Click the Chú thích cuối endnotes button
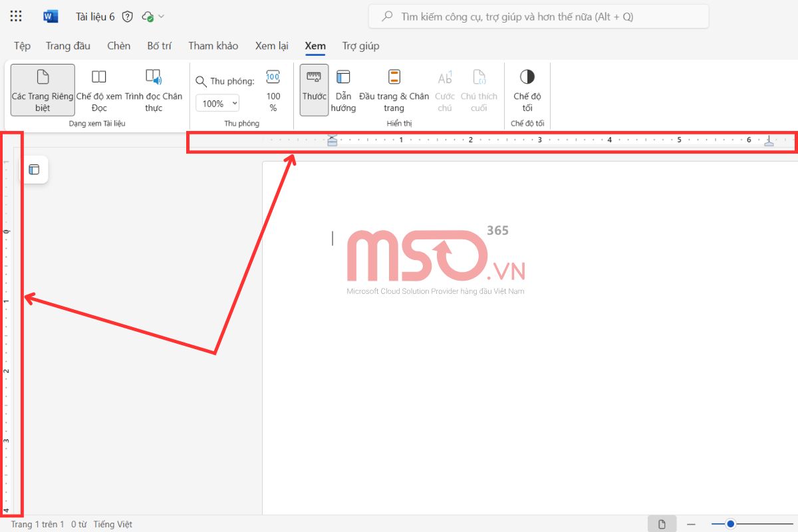This screenshot has height=532, width=798. coord(479,90)
